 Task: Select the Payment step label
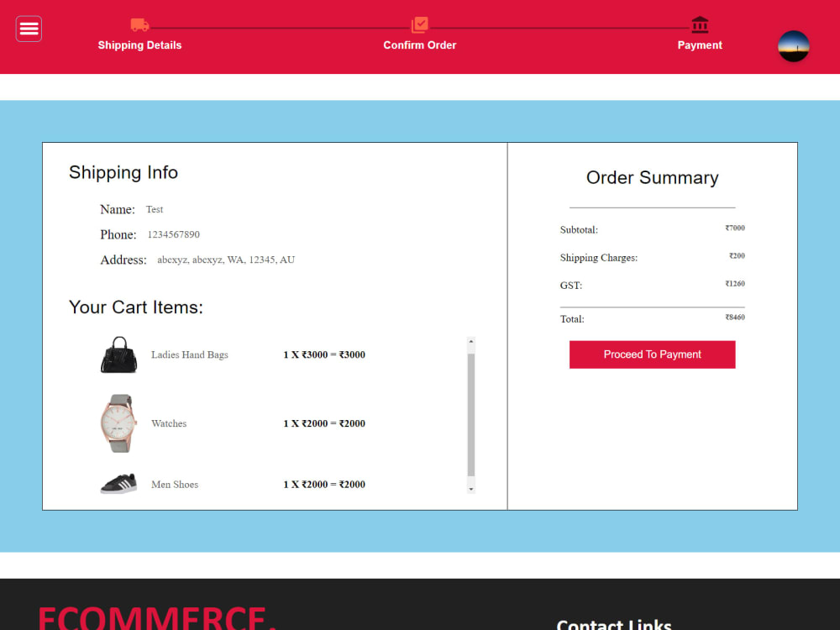pyautogui.click(x=700, y=45)
